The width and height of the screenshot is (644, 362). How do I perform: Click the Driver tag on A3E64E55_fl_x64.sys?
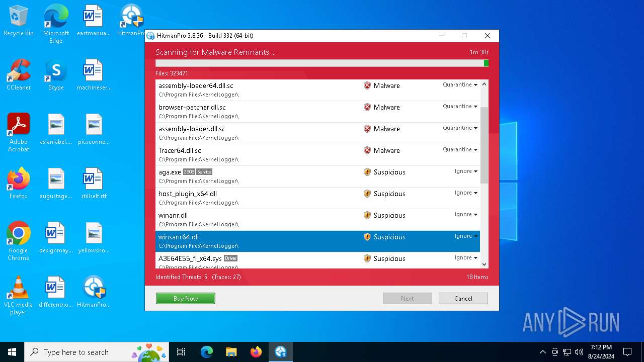[231, 258]
